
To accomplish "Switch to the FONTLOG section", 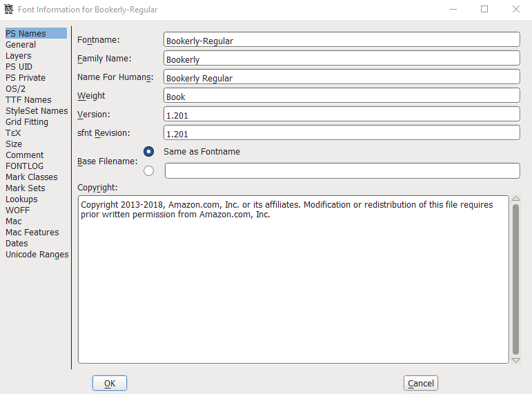I will (x=24, y=166).
